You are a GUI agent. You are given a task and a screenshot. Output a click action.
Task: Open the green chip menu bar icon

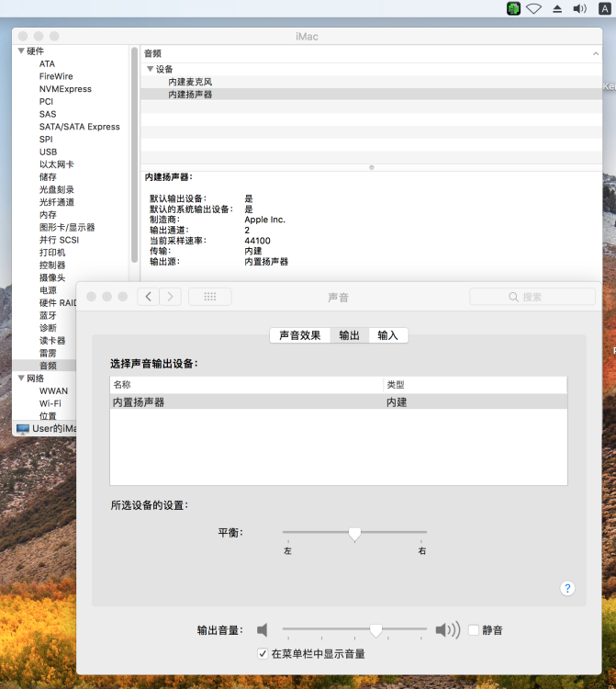513,9
